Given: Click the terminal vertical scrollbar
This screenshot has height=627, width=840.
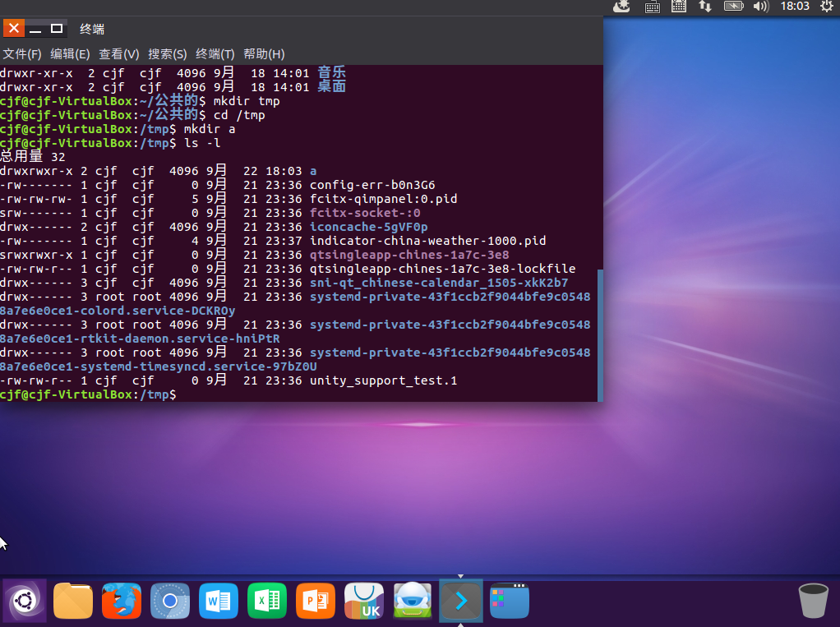Looking at the screenshot, I should [600, 335].
